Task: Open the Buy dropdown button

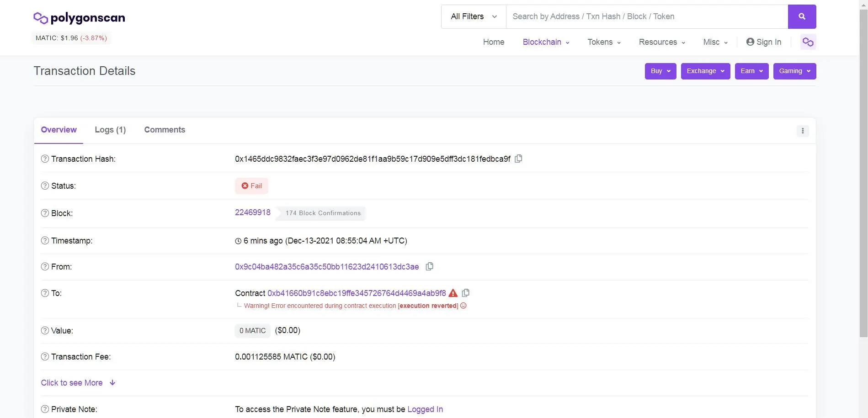Action: pos(660,71)
